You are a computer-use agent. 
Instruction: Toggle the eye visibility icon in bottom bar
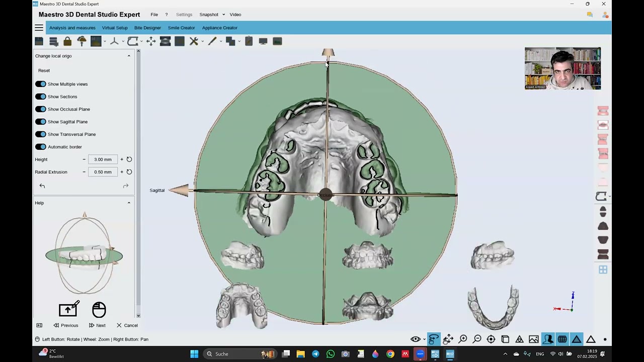pyautogui.click(x=416, y=339)
